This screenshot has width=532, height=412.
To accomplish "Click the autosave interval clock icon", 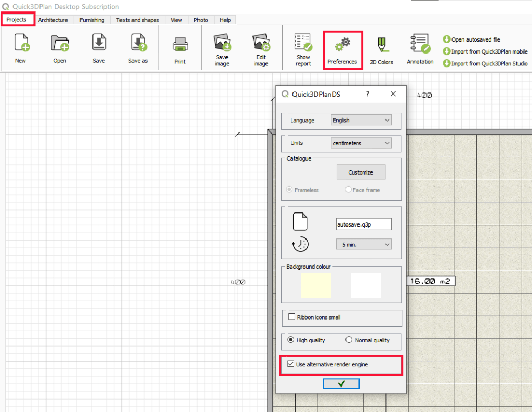I will 300,244.
